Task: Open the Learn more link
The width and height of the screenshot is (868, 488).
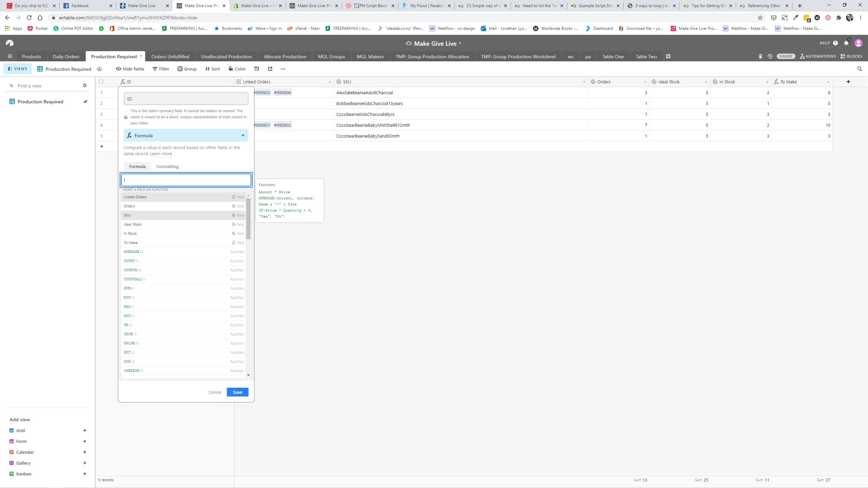Action: pyautogui.click(x=161, y=154)
